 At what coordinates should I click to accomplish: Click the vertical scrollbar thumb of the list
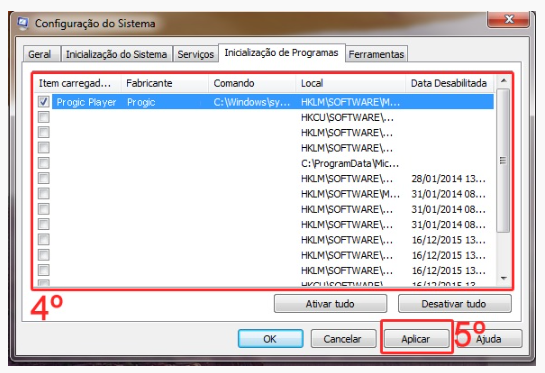[x=503, y=160]
